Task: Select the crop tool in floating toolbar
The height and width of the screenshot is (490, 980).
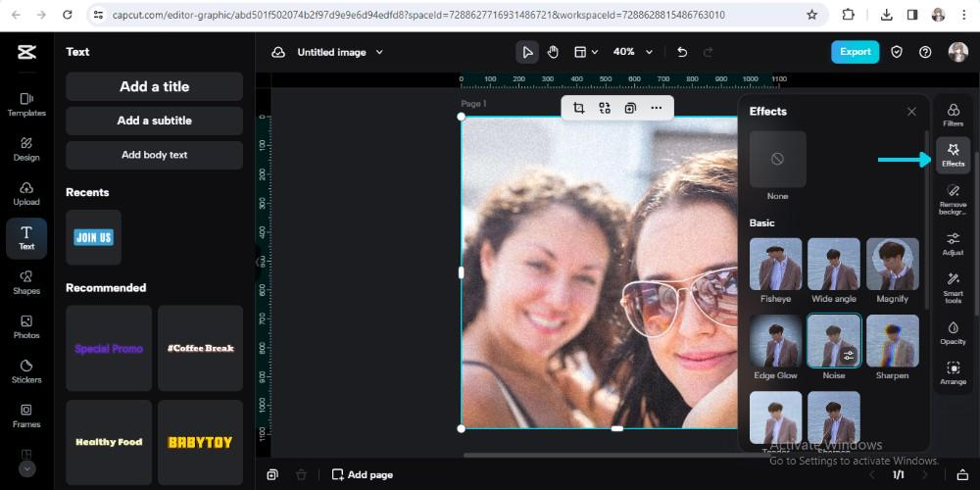Action: pos(579,108)
